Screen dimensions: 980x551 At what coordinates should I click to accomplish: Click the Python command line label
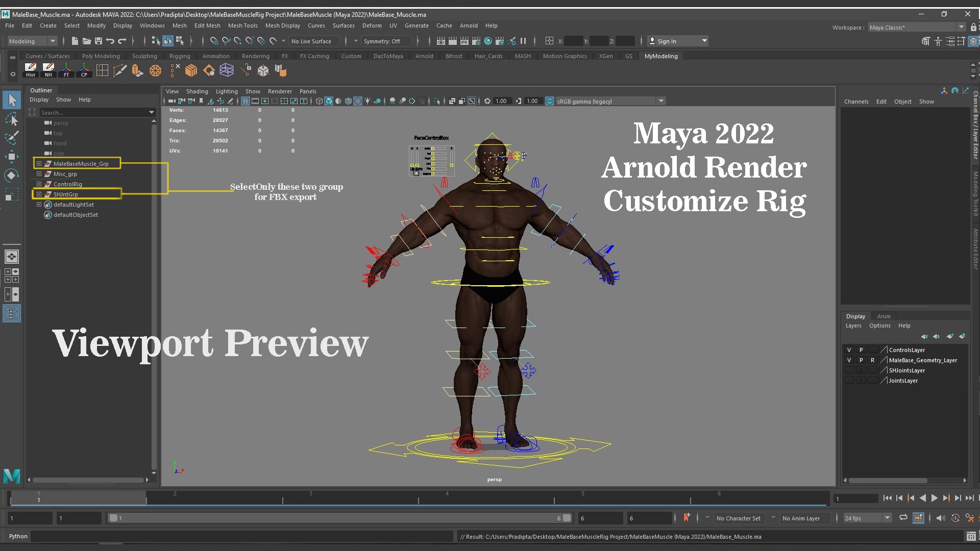pos(18,536)
